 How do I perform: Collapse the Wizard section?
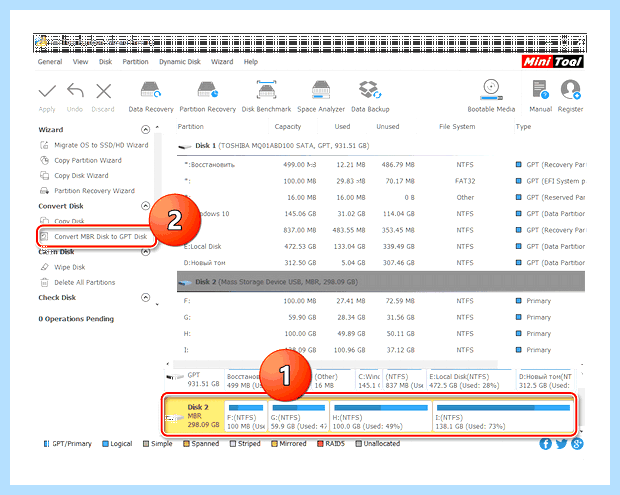[146, 130]
